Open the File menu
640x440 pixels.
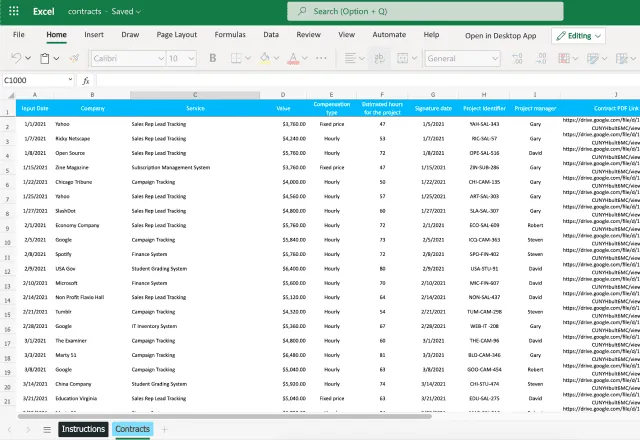[x=19, y=35]
